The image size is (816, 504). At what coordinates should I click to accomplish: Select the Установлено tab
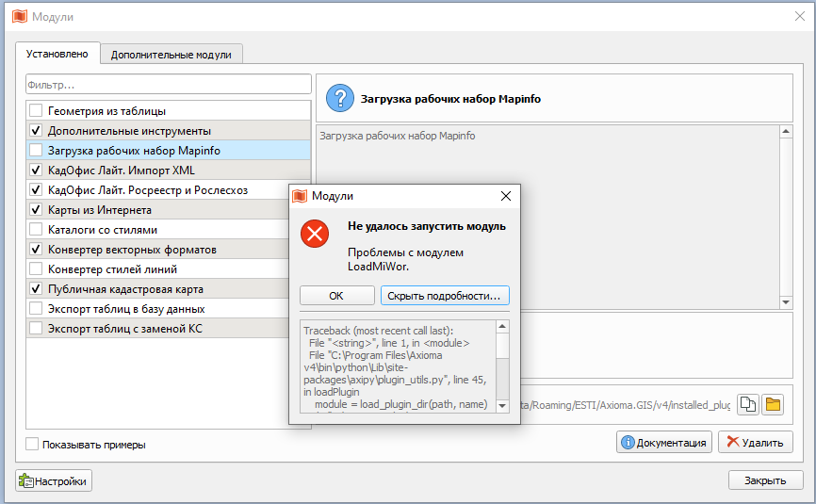tap(57, 54)
